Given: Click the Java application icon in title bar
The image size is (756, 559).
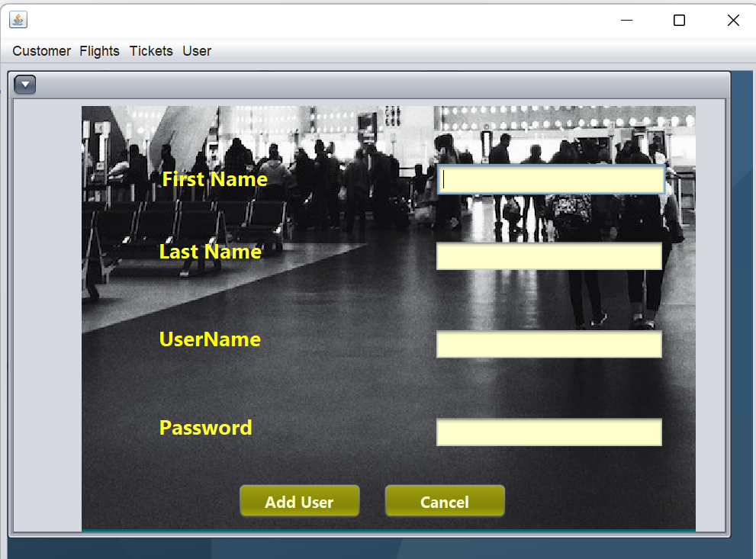Looking at the screenshot, I should 18,20.
